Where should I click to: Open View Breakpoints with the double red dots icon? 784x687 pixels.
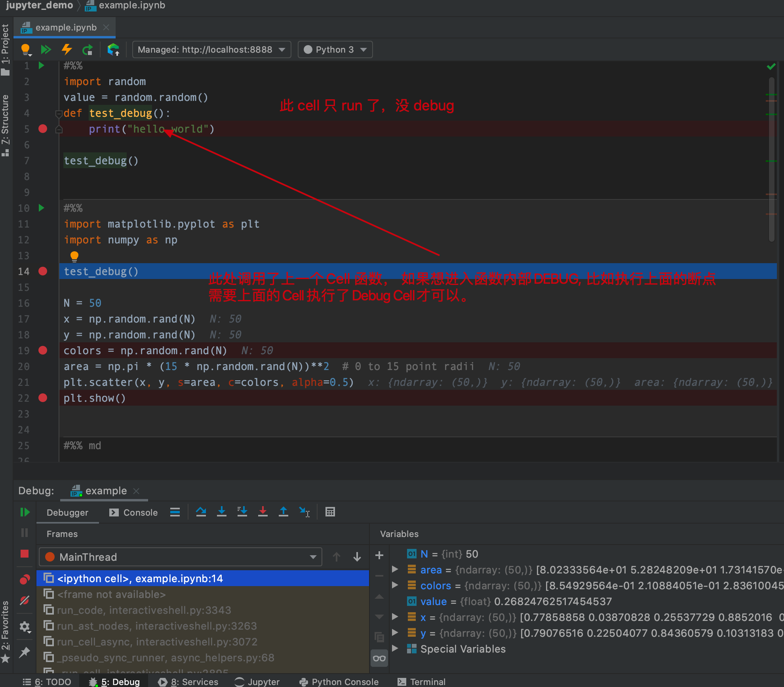25,579
